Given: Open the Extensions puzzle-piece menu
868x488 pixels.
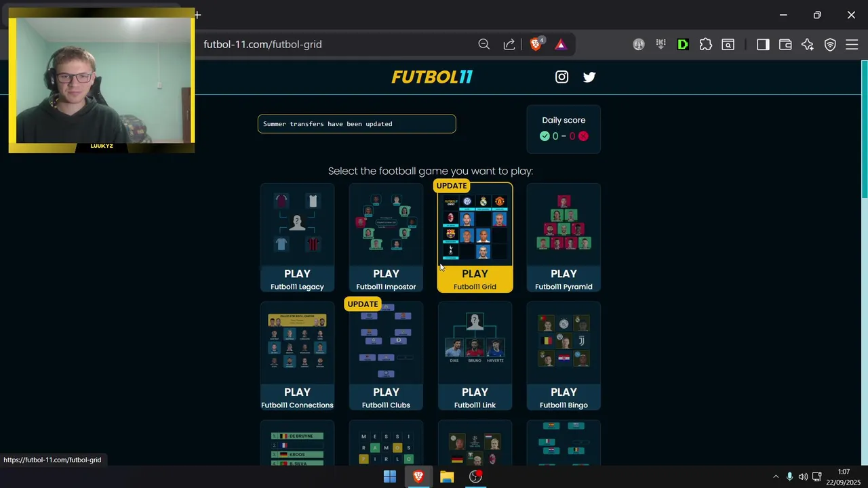Looking at the screenshot, I should [706, 44].
